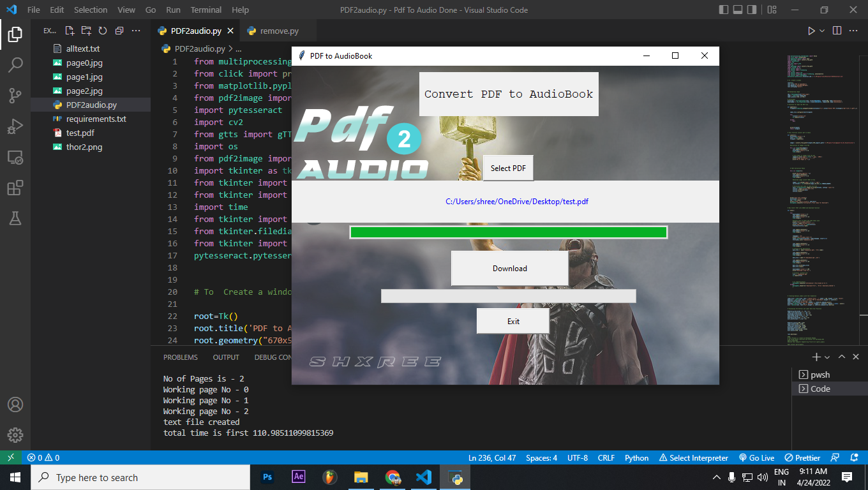Viewport: 868px width, 490px height.
Task: Split the editor using the toolbar icon
Action: click(837, 30)
